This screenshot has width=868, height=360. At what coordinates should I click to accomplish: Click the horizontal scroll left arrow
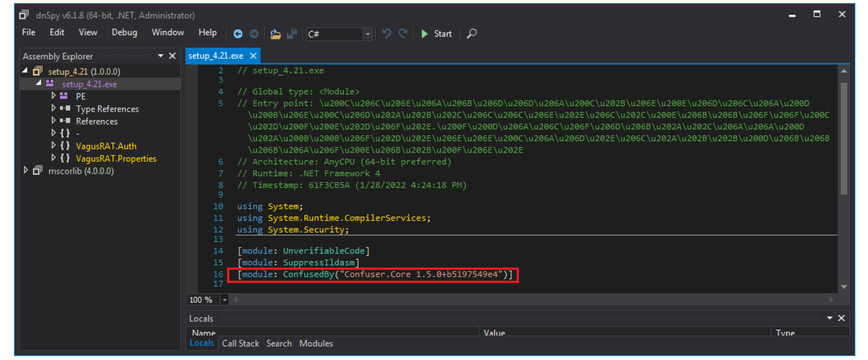[x=236, y=299]
